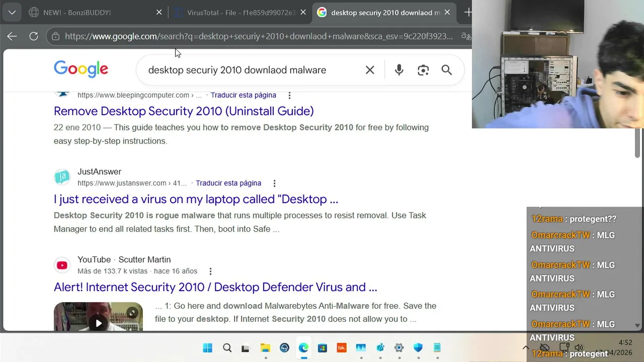Show hidden system tray icons chevron
This screenshot has width=644, height=362.
[x=526, y=348]
